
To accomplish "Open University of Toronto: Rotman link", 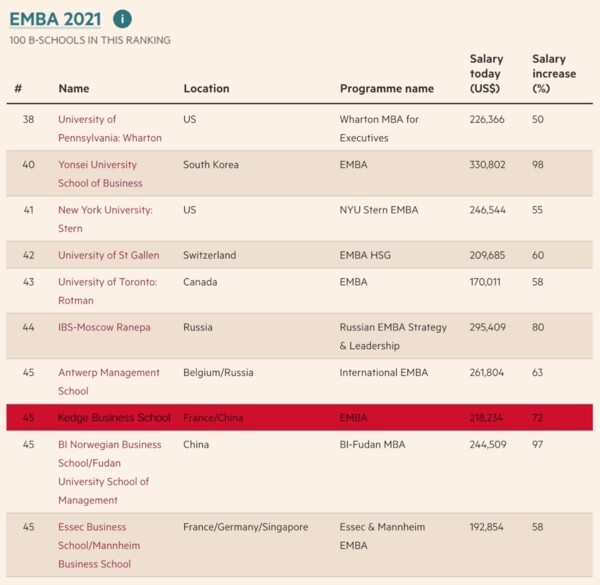I will [x=107, y=291].
